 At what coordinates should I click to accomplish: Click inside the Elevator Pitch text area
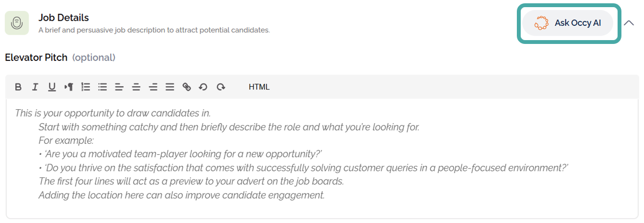(322, 159)
